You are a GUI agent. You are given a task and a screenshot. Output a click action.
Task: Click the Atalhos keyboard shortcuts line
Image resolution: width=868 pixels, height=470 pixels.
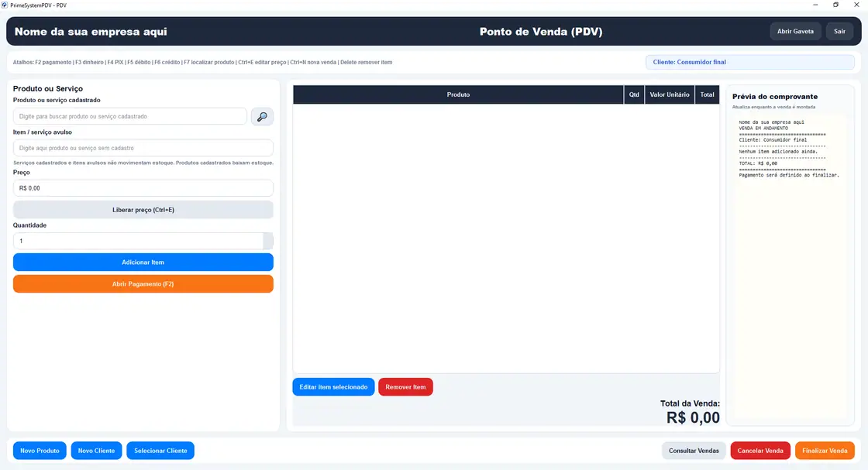click(x=202, y=63)
